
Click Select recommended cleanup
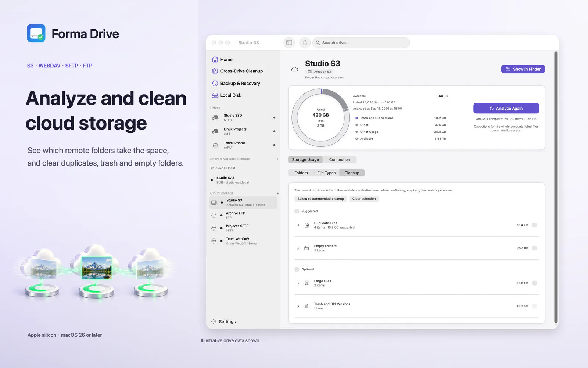coord(320,199)
